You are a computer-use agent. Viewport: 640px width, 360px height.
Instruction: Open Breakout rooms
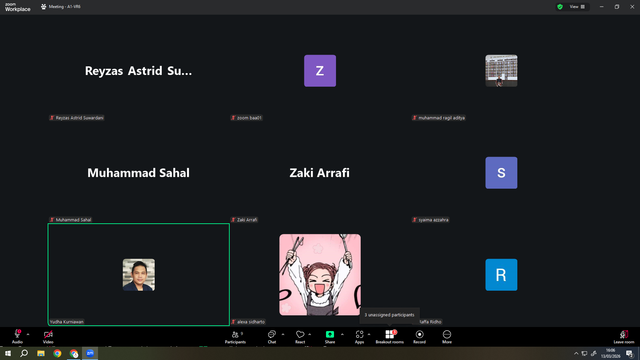pyautogui.click(x=389, y=337)
